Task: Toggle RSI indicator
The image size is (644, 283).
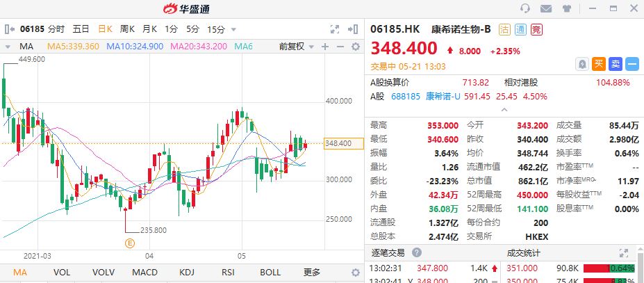Action: point(228,273)
